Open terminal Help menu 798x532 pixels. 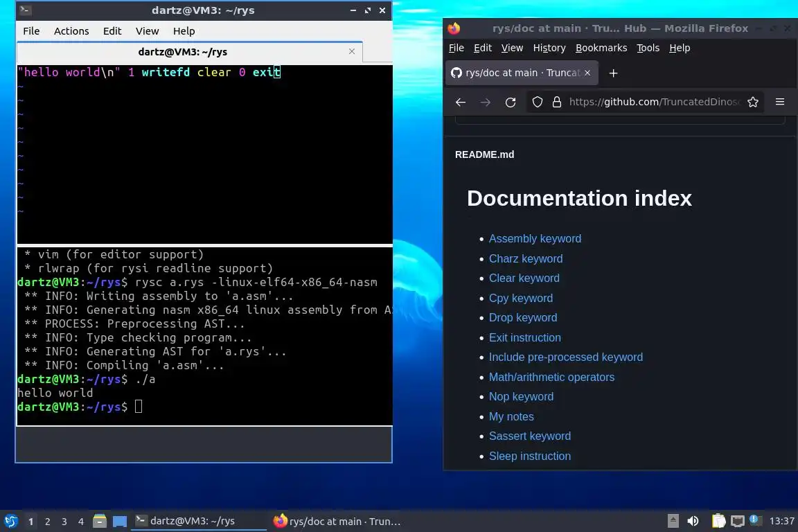(x=184, y=31)
